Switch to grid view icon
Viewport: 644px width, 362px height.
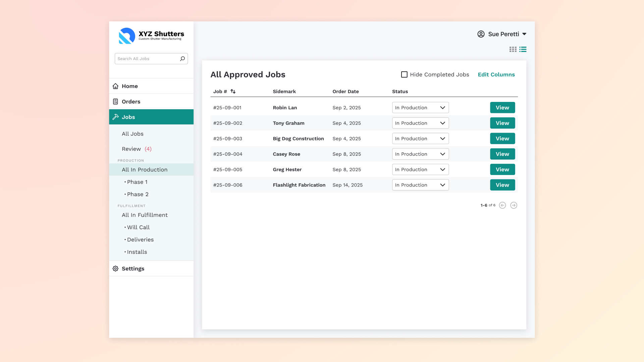(x=513, y=50)
